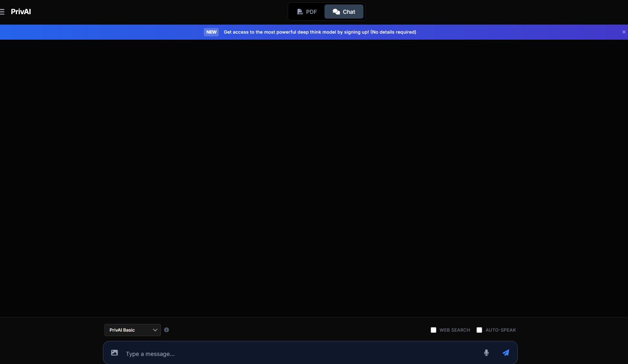The image size is (628, 364).
Task: Click the chat bubbles icon on the Chat button
Action: (x=336, y=12)
